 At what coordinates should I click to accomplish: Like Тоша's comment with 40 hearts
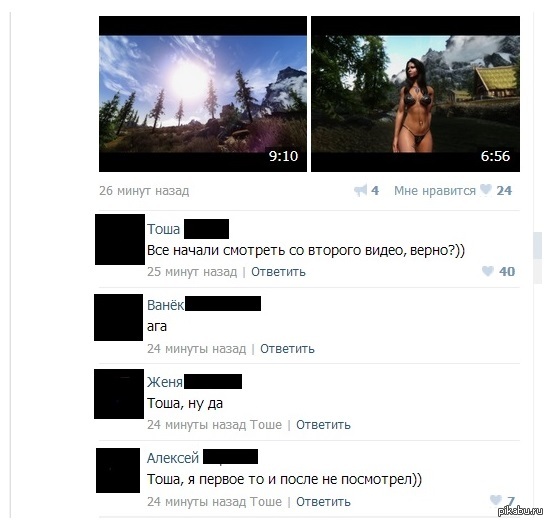[x=488, y=271]
